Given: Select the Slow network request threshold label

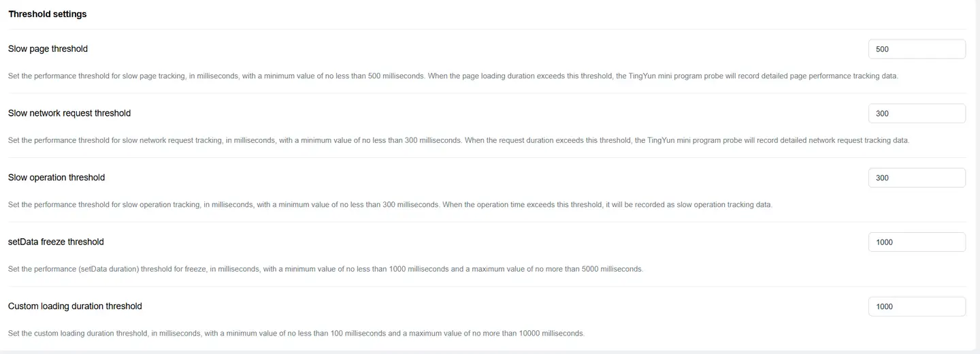Looking at the screenshot, I should (x=69, y=113).
